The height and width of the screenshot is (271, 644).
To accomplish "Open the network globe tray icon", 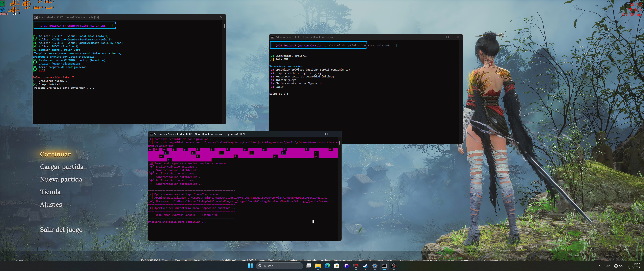I will click(616, 266).
